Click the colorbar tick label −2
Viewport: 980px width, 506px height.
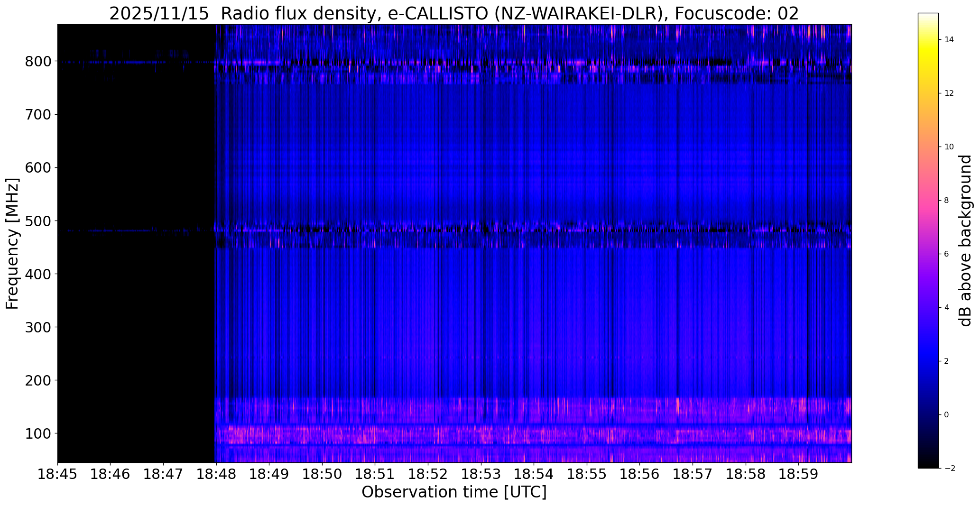pyautogui.click(x=949, y=469)
